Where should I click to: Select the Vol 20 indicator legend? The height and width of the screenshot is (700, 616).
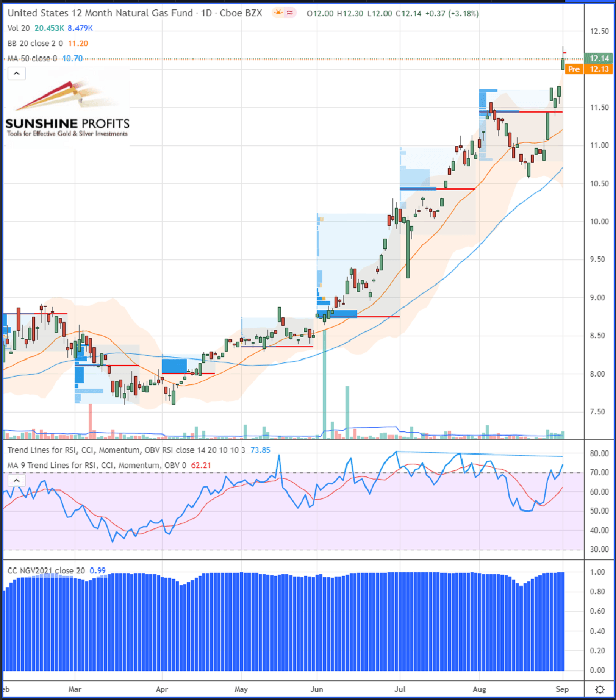click(18, 28)
